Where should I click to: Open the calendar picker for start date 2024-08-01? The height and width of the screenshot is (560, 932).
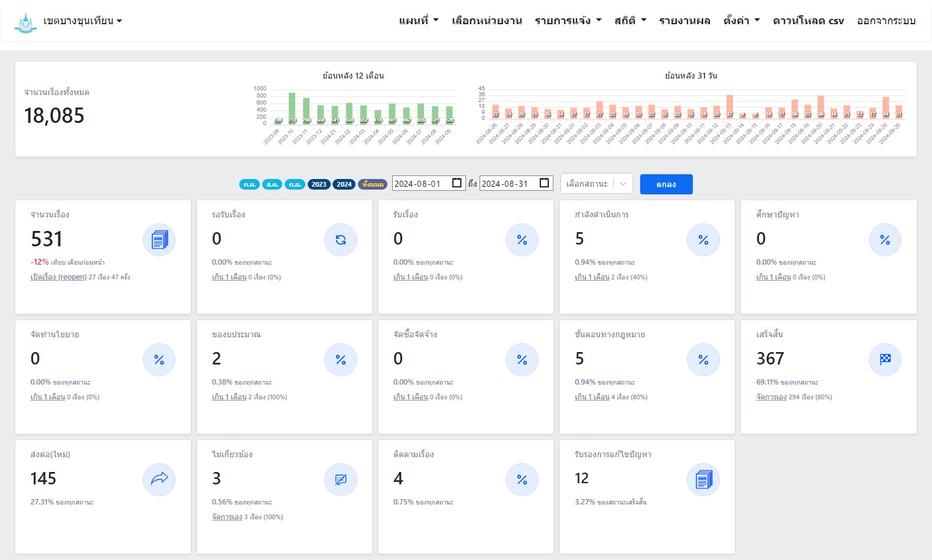(457, 183)
